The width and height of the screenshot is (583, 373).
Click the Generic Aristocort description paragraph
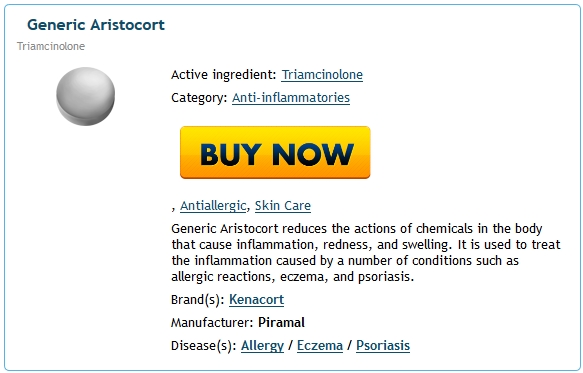point(366,253)
